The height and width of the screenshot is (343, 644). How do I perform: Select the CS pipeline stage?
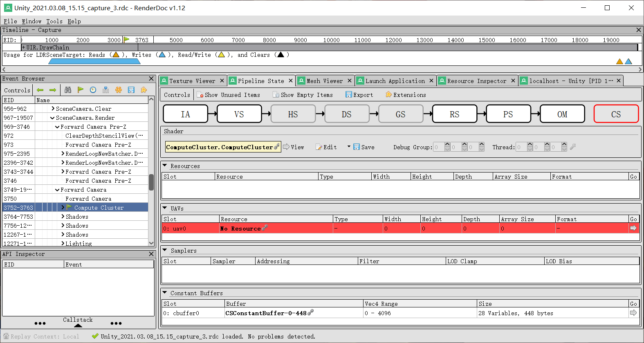click(616, 114)
